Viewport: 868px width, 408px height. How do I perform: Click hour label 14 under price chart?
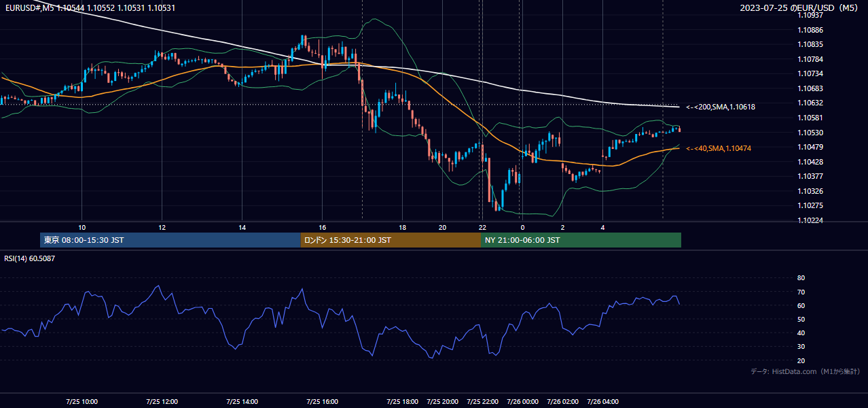click(242, 227)
